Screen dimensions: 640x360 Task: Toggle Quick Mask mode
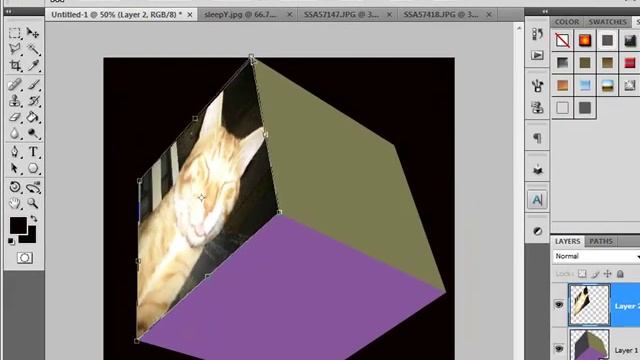[24, 258]
